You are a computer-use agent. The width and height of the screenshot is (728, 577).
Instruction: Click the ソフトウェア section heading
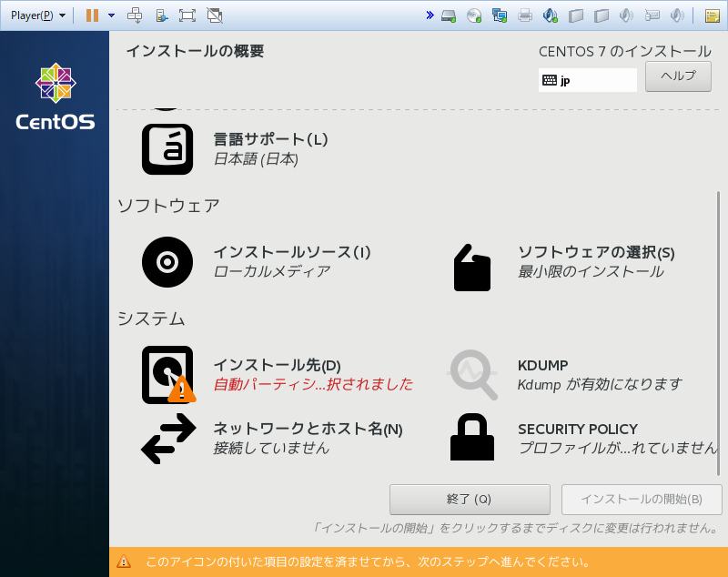tap(168, 206)
